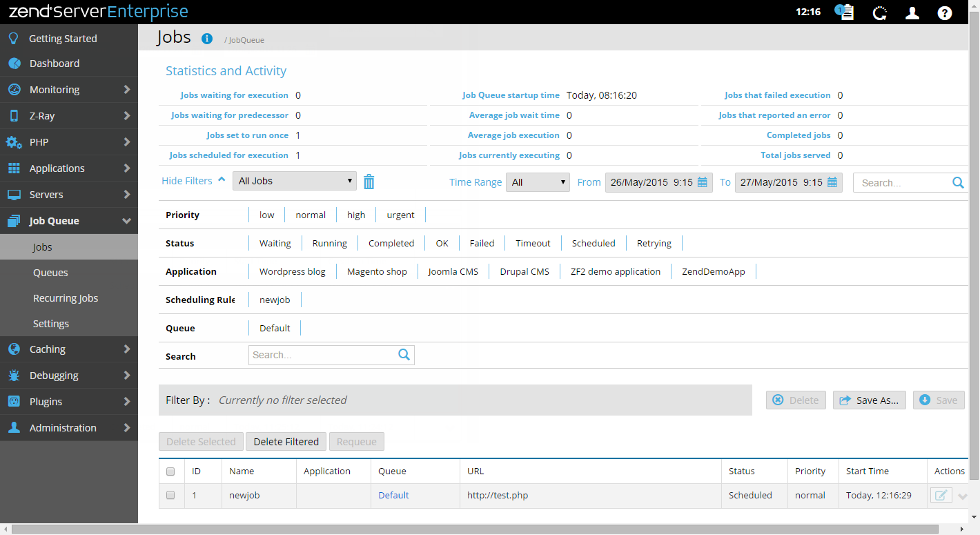This screenshot has height=535, width=980.
Task: Click the edit icon in Actions column
Action: click(x=941, y=495)
